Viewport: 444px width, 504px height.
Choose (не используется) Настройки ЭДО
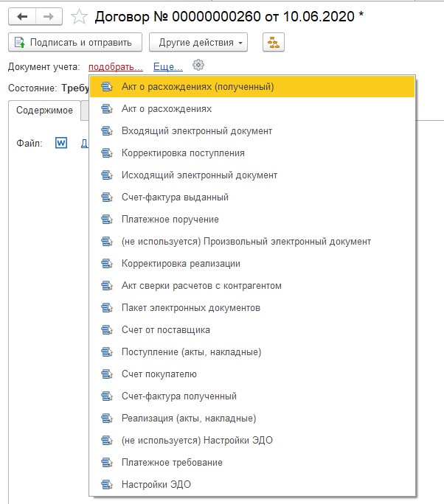[x=252, y=441]
